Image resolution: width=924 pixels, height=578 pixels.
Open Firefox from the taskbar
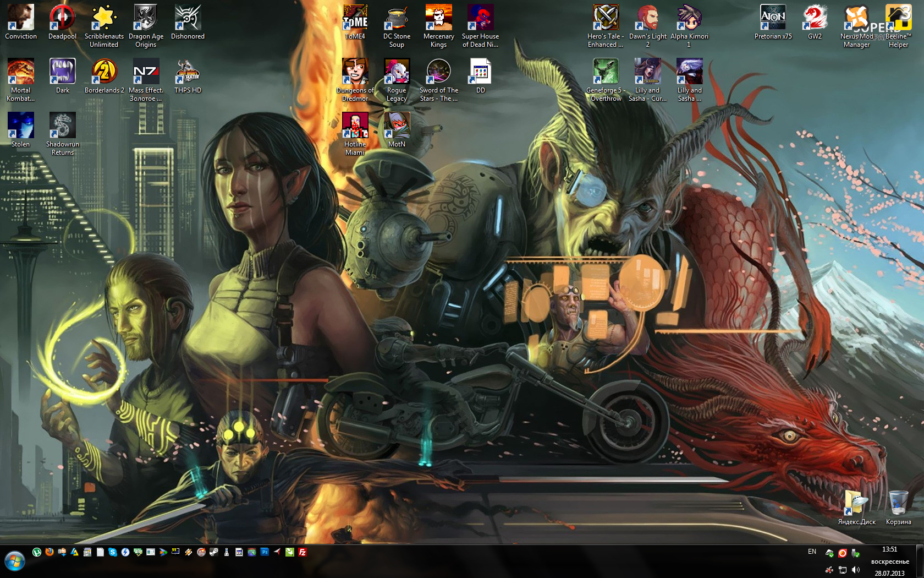[50, 552]
